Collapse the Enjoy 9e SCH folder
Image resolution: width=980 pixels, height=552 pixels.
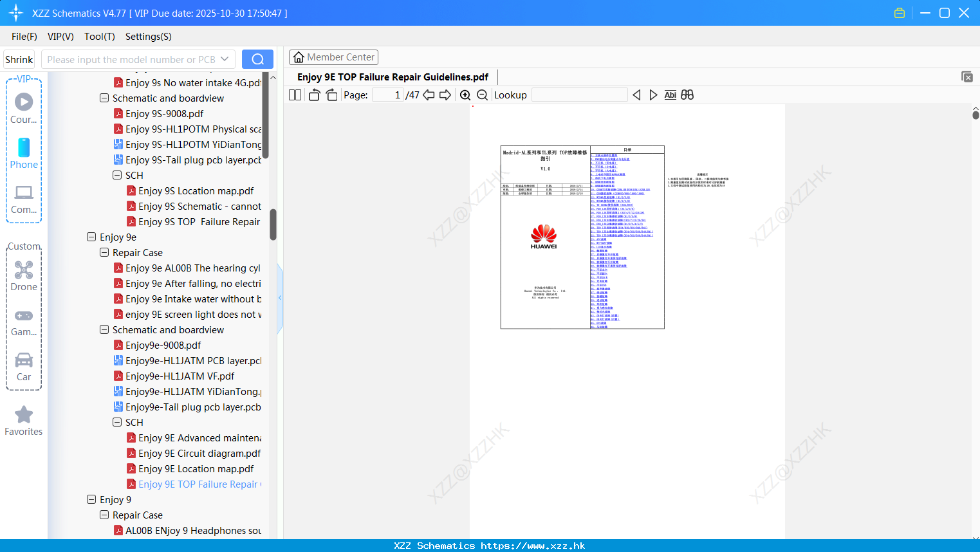click(x=117, y=422)
